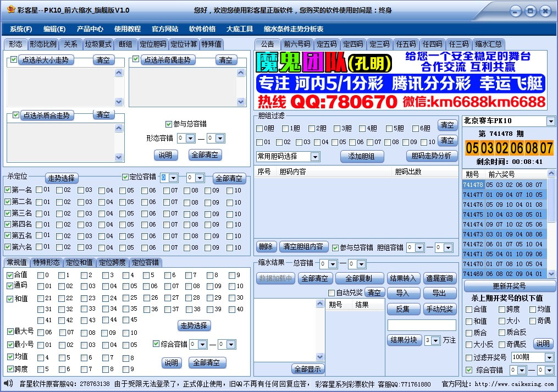Open the 系统(F) menu
558x392 pixels.
(20, 29)
